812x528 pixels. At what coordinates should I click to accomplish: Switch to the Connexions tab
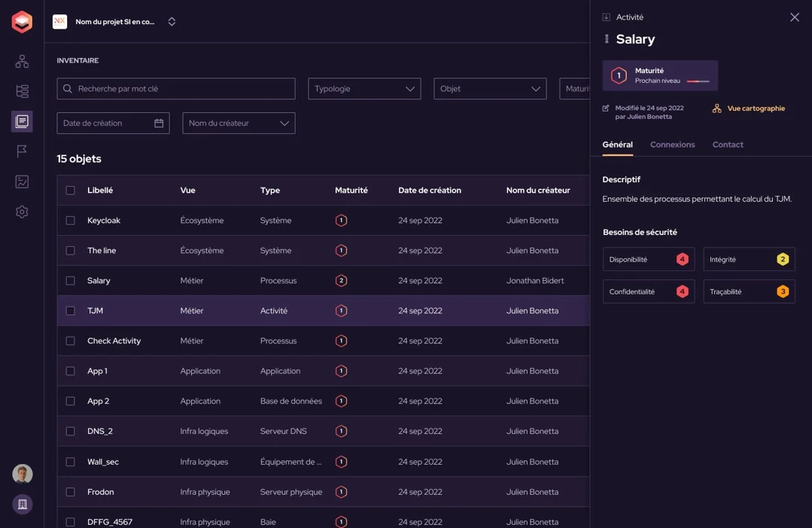click(672, 145)
